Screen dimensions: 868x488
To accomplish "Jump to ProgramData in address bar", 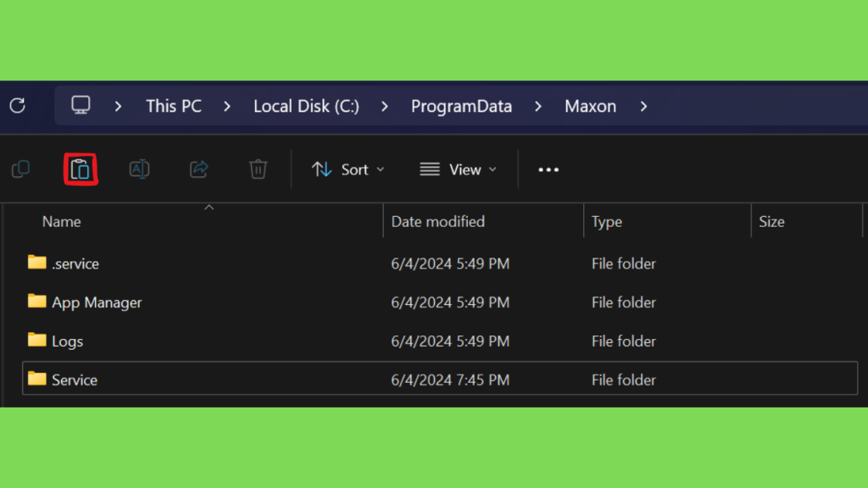I will 461,106.
